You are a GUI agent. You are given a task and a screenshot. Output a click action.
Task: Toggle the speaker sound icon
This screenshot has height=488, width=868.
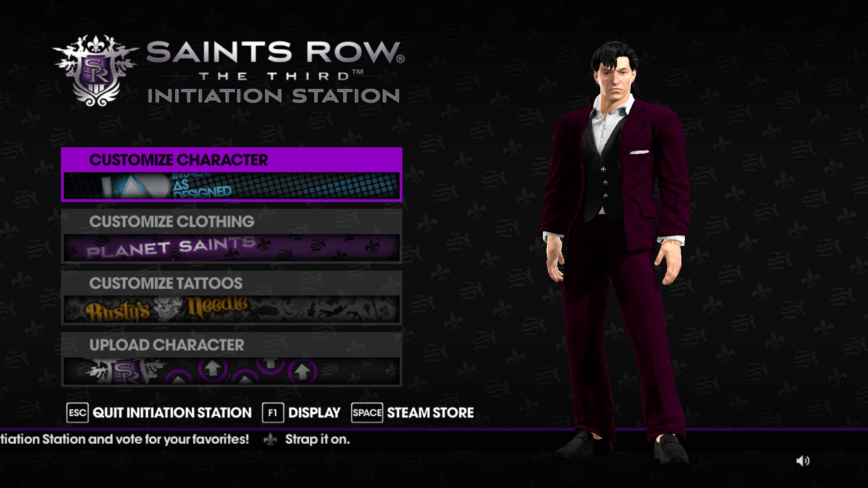pyautogui.click(x=803, y=461)
